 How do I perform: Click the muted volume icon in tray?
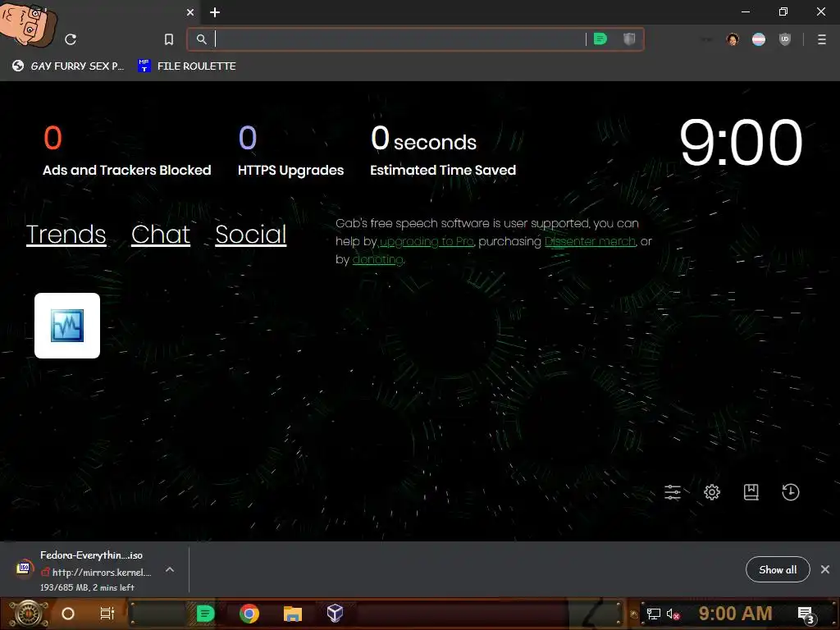coord(673,614)
